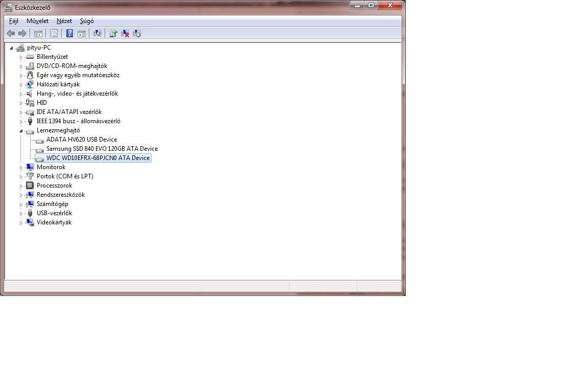Expand the Monitorok category
This screenshot has height=368, width=588.
tap(21, 168)
